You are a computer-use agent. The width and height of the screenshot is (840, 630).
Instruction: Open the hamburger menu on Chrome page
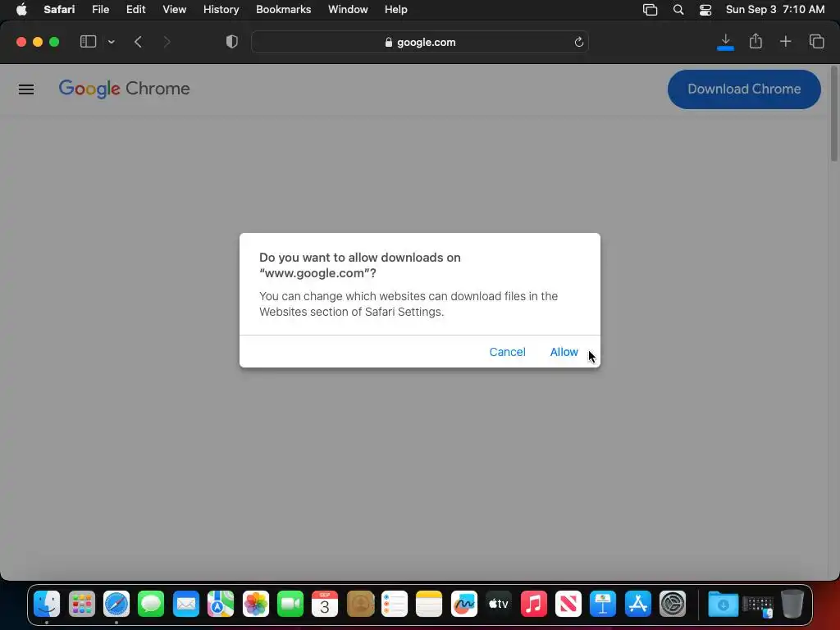pyautogui.click(x=26, y=89)
